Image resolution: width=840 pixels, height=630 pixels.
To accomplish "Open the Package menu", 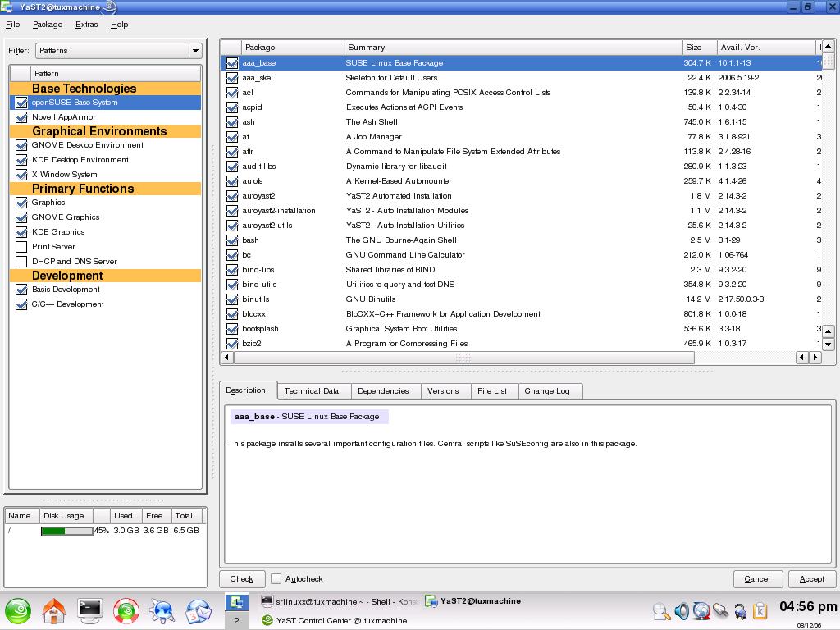I will 48,24.
